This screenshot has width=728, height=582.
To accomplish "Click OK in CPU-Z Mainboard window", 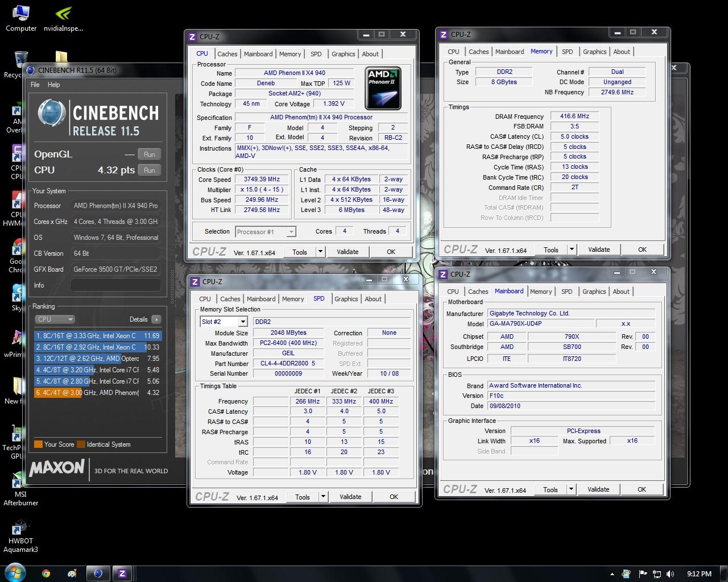I will [642, 489].
